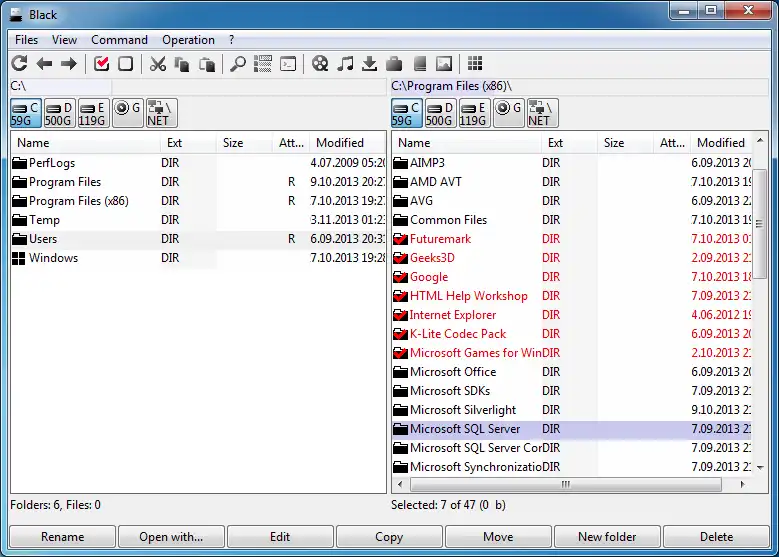Screen dimensions: 779x557
Task: Click the C:\Program Files (x86)\ path field
Action: tap(579, 86)
